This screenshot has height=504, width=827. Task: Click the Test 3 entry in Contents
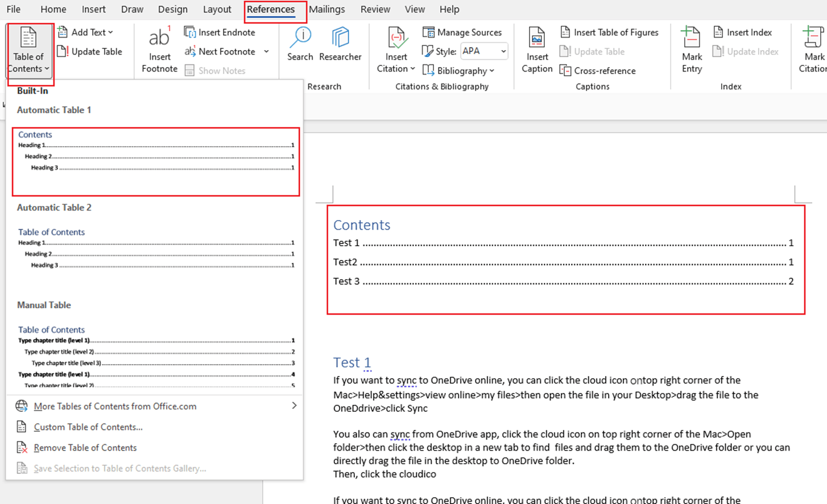(563, 282)
